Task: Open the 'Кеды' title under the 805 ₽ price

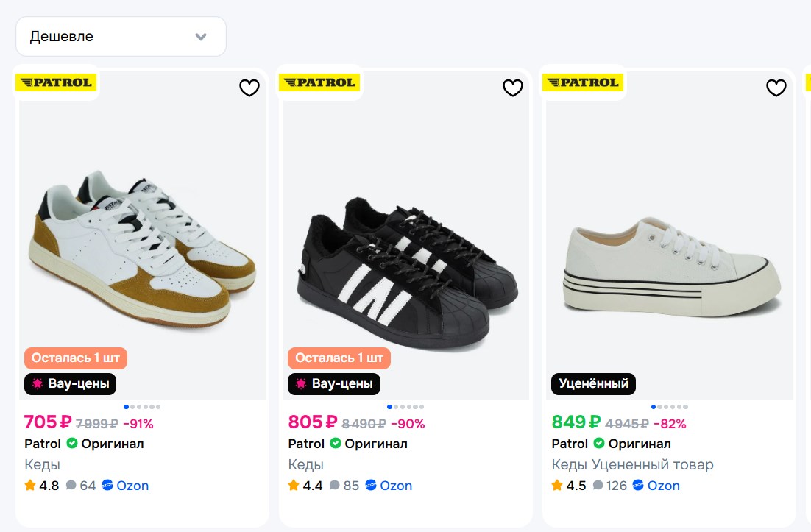Action: 305,465
